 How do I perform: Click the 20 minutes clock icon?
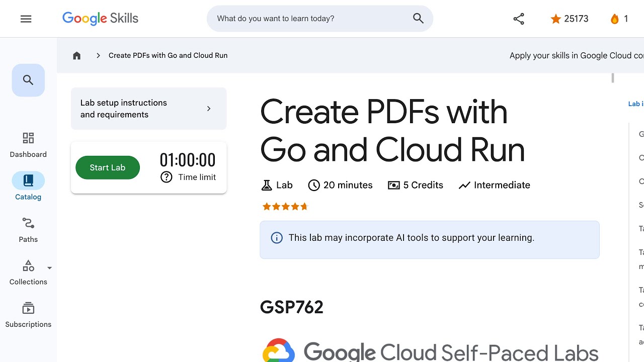point(314,185)
